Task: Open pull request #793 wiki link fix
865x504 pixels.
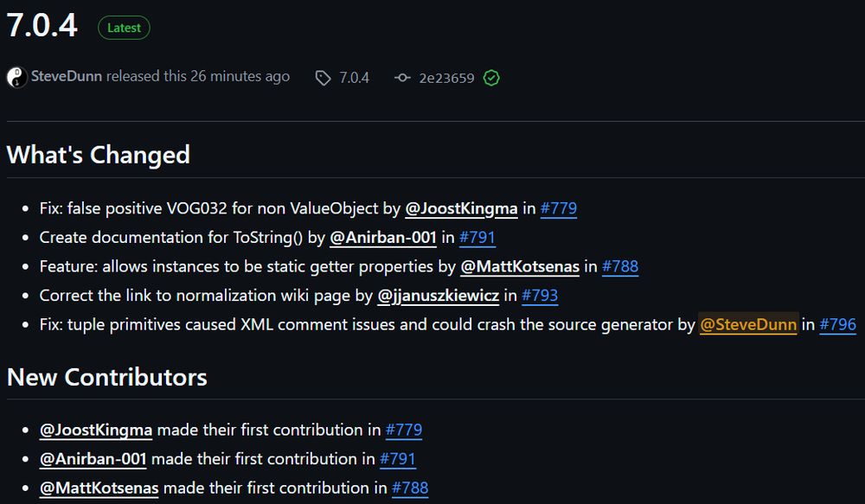Action: tap(540, 296)
